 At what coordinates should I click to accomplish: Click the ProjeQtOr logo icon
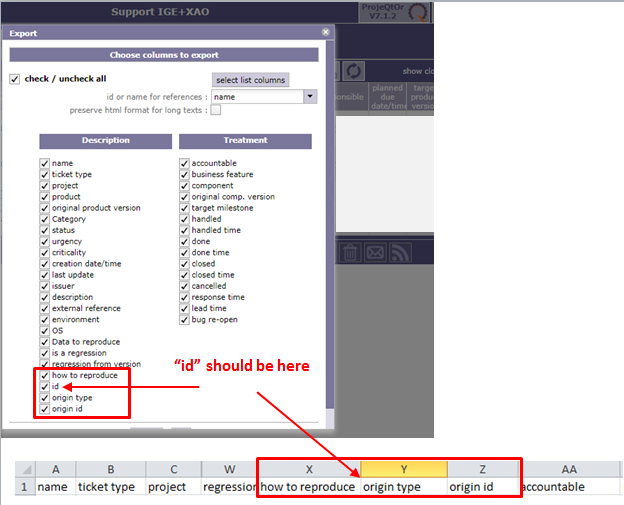tap(419, 13)
